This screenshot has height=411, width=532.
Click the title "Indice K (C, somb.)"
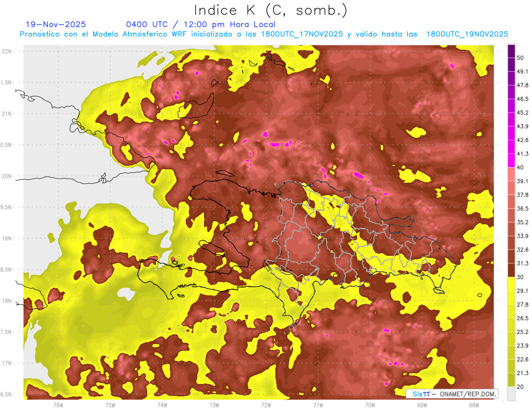(x=271, y=10)
